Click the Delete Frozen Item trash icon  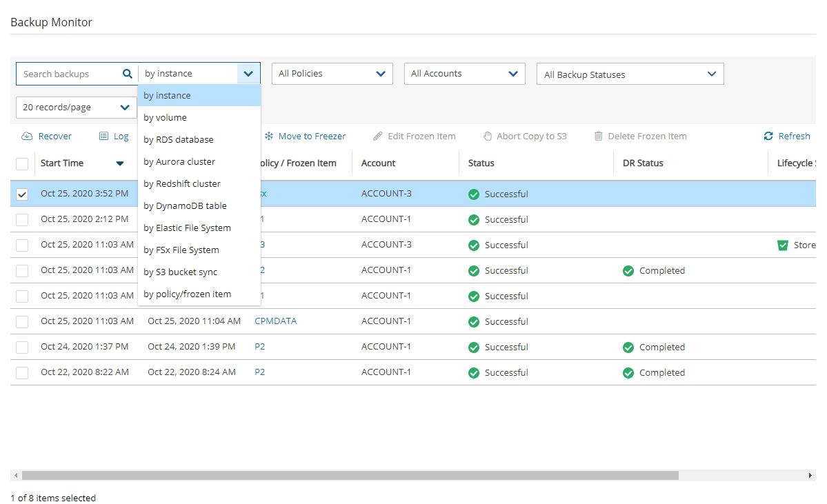[x=598, y=137]
